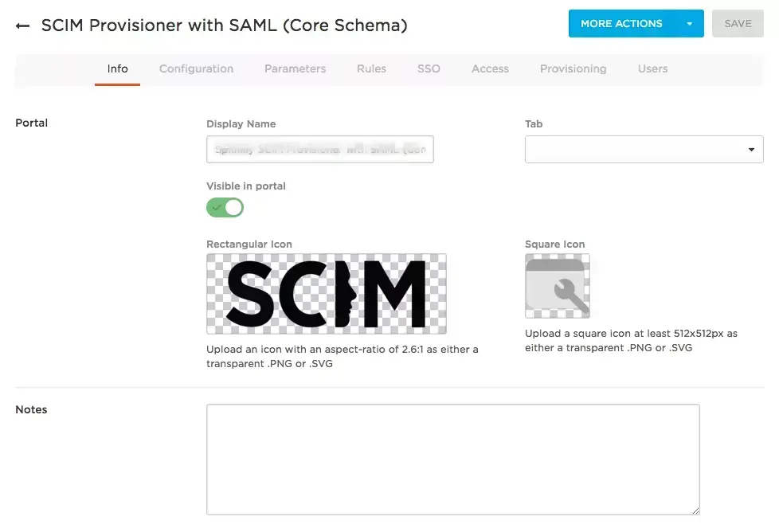Viewport: 779px width, 532px height.
Task: View the Users tab
Action: (x=653, y=68)
